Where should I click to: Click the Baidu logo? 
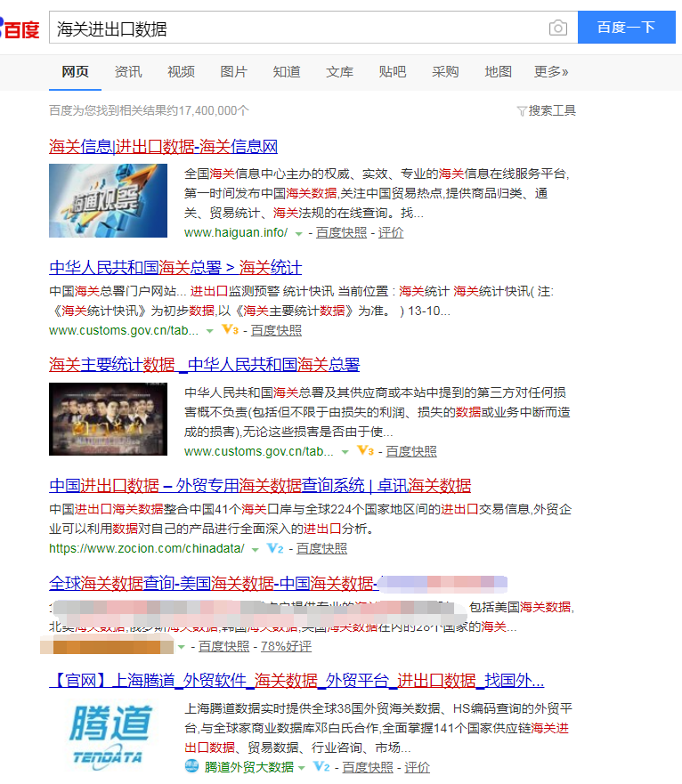(20, 28)
